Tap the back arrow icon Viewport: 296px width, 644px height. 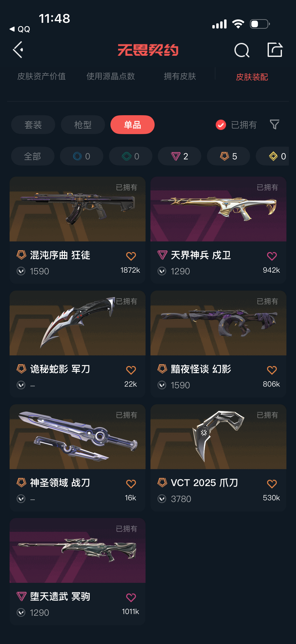click(18, 50)
